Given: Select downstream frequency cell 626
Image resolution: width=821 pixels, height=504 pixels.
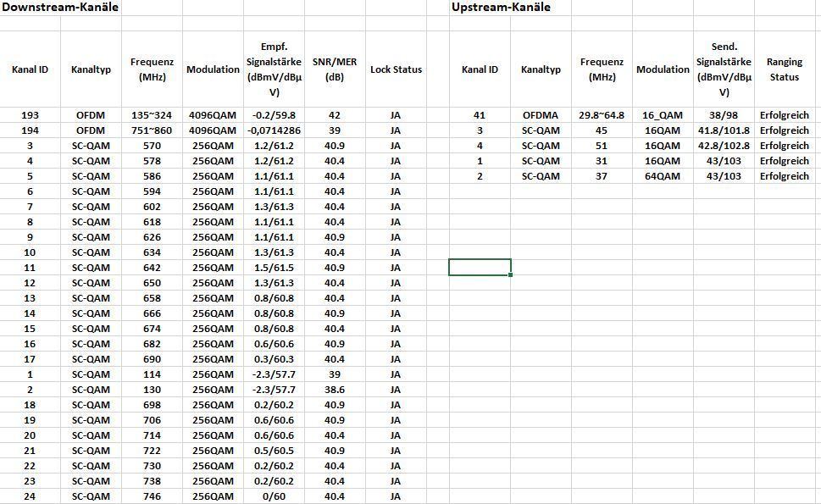Looking at the screenshot, I should pyautogui.click(x=152, y=237).
